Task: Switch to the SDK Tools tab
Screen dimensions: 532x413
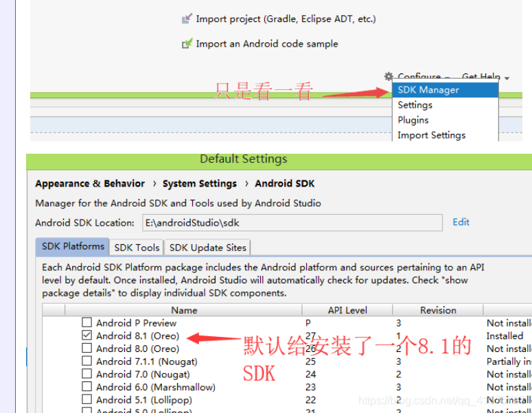Action: pos(137,248)
